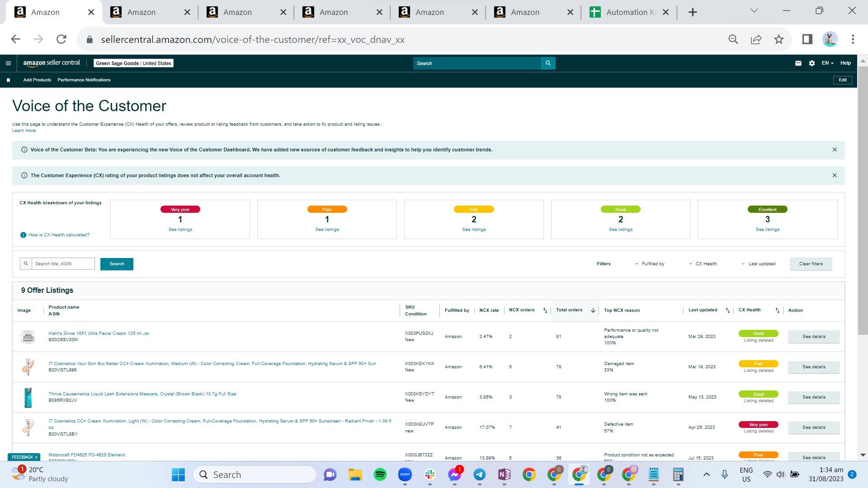Close the Automation browser tab
Viewport: 868px width, 488px height.
pyautogui.click(x=665, y=12)
